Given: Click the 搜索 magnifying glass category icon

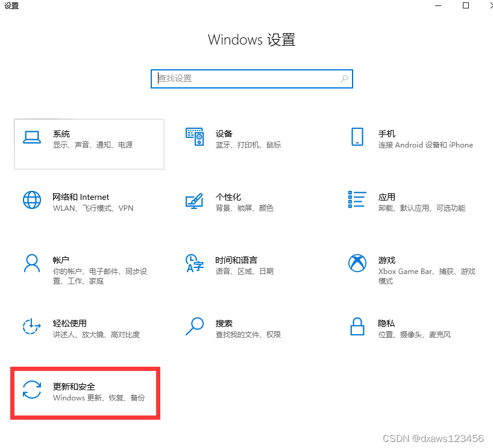Looking at the screenshot, I should (x=195, y=326).
